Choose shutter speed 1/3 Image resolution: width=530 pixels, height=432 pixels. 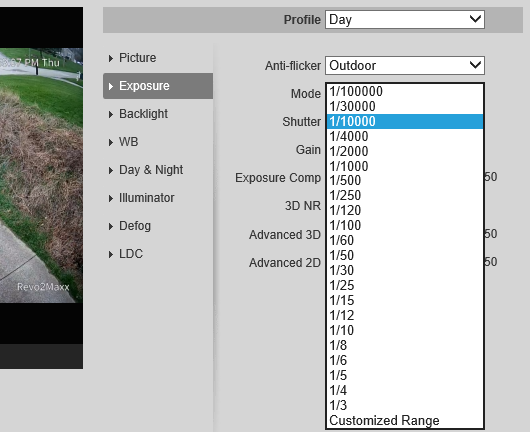[x=405, y=405]
